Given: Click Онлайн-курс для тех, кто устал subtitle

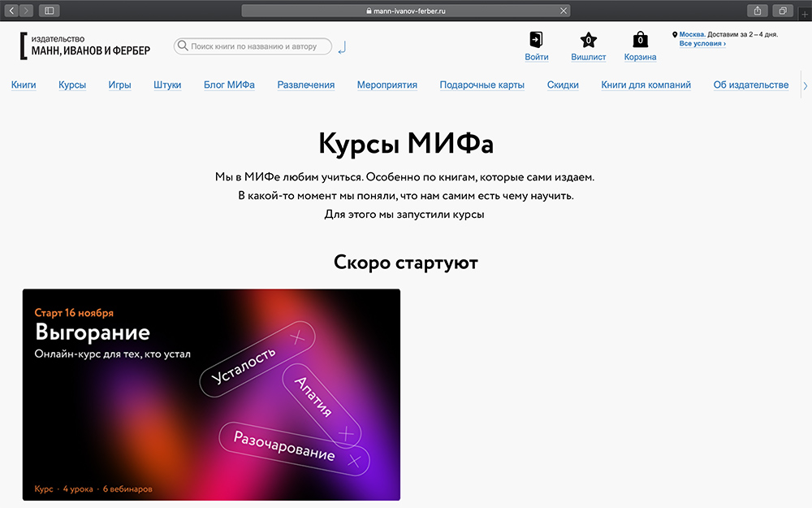Looking at the screenshot, I should tap(112, 354).
